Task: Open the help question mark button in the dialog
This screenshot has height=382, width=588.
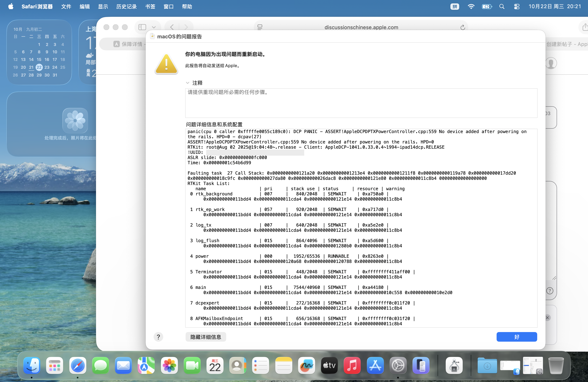Action: 158,337
